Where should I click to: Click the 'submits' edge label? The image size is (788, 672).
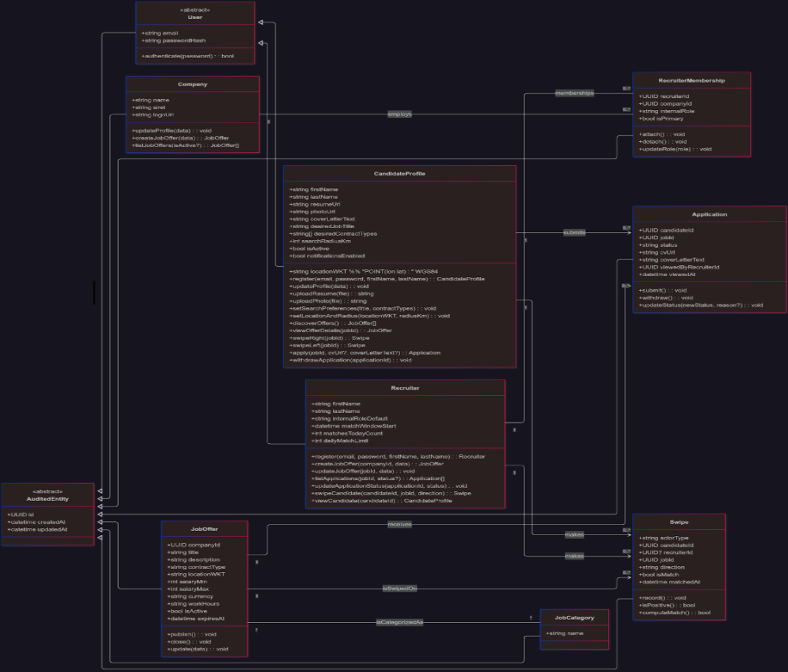click(574, 232)
